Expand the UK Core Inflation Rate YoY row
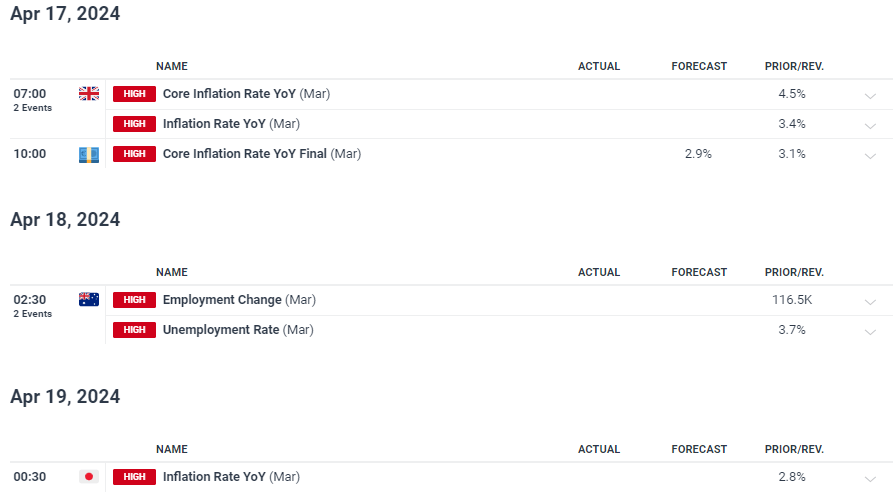 point(870,96)
